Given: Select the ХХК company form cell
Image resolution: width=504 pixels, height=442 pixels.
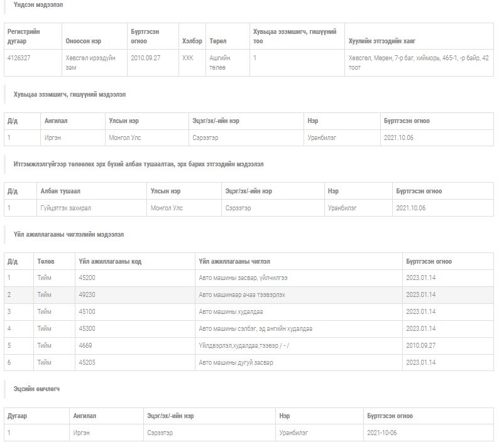Looking at the screenshot, I should tap(188, 58).
